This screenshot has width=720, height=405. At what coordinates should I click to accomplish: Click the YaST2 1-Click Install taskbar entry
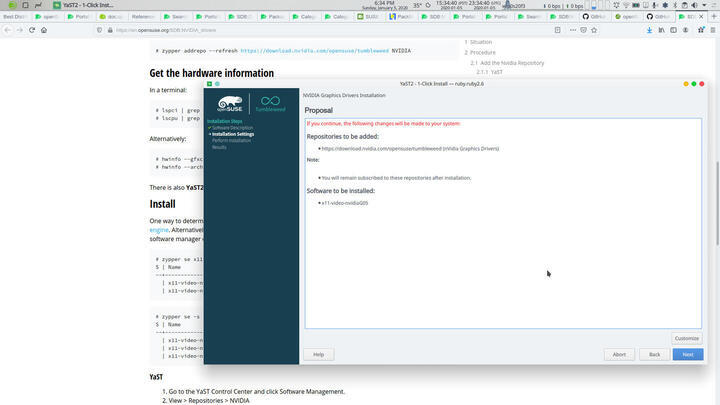84,5
